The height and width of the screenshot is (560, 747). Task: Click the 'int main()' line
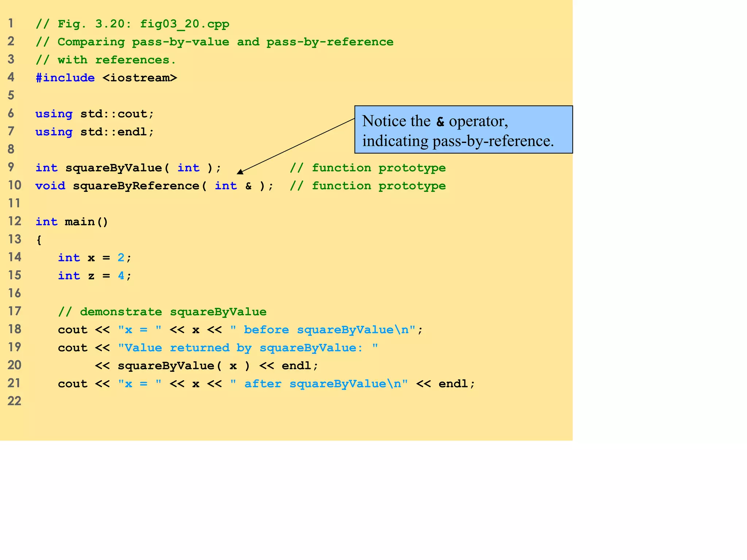(x=72, y=222)
